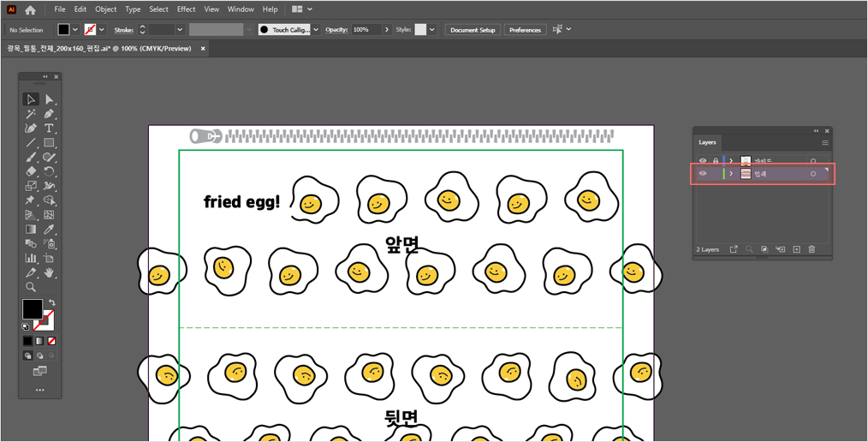
Task: Click the Home icon
Action: coord(30,9)
